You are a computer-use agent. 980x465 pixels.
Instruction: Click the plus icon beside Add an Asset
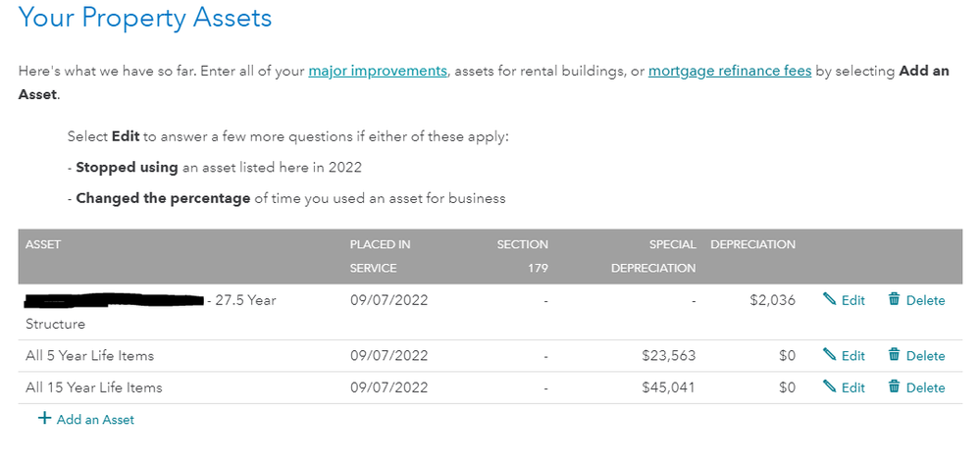(x=44, y=418)
